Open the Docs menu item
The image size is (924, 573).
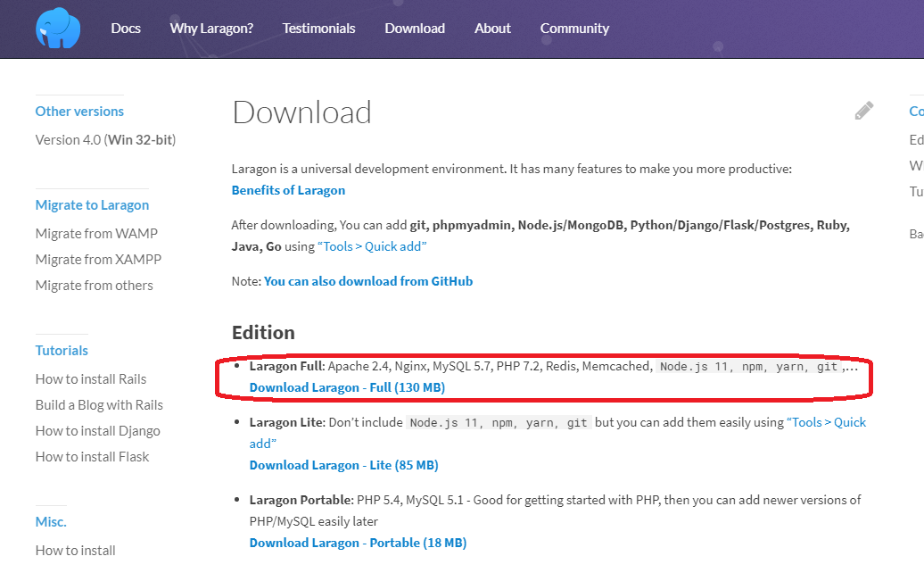click(126, 29)
